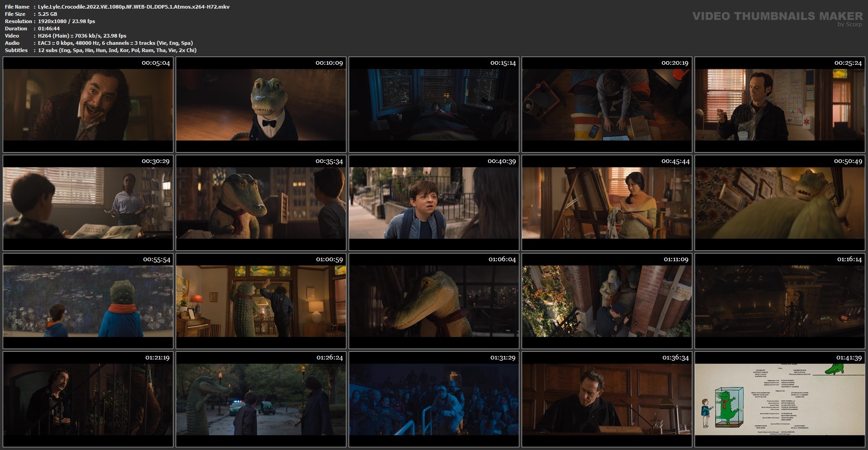This screenshot has width=868, height=450.
Task: Select the duration value 01:46:44
Action: [49, 29]
